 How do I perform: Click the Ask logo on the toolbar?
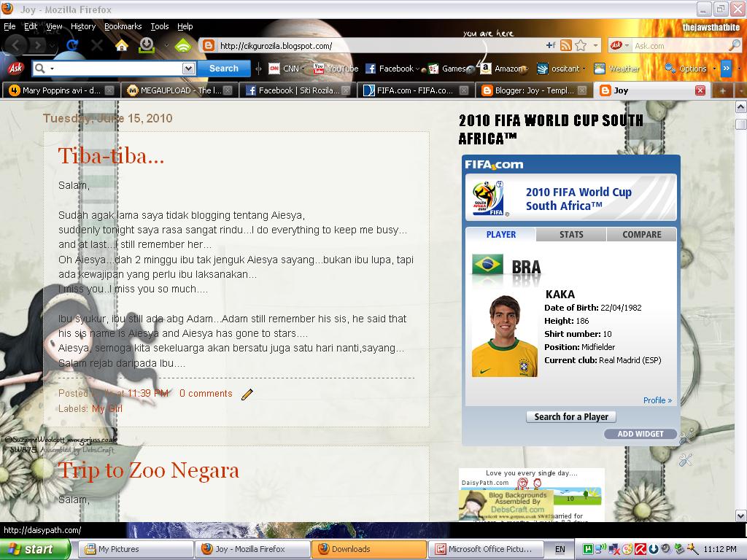coord(15,68)
